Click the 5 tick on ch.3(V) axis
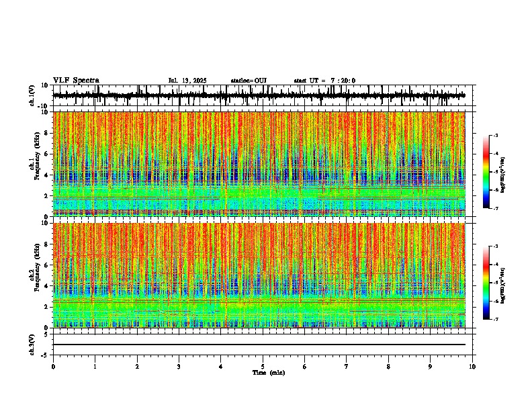Viewport: 532px width, 411px height. [47, 334]
